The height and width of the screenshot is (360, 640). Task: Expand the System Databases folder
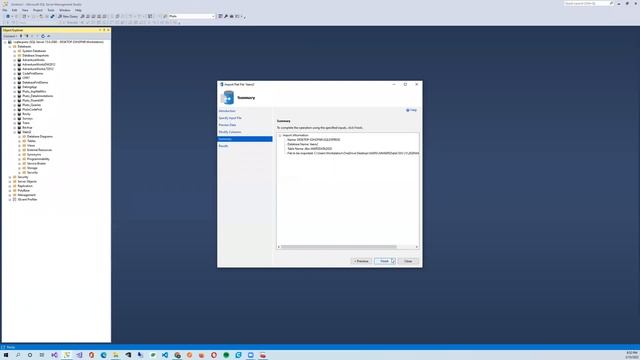point(15,51)
